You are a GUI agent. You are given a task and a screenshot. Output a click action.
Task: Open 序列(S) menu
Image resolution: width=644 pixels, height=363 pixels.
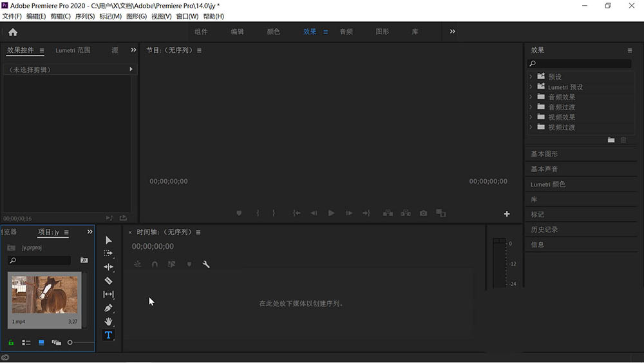84,17
